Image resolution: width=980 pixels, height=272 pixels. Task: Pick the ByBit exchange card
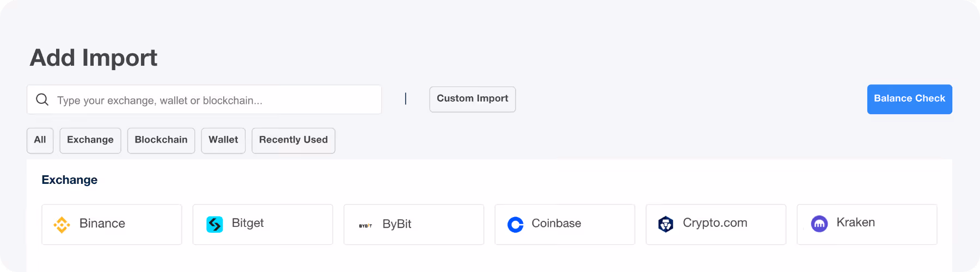[x=414, y=224]
